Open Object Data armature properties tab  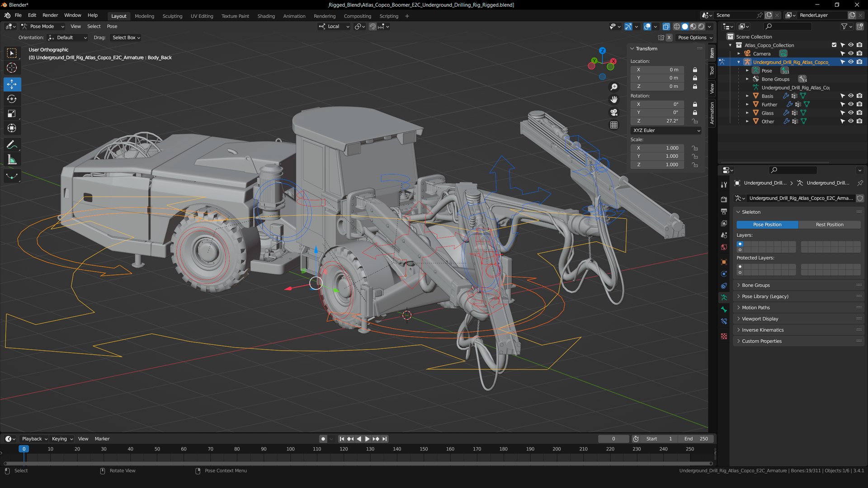pyautogui.click(x=724, y=297)
